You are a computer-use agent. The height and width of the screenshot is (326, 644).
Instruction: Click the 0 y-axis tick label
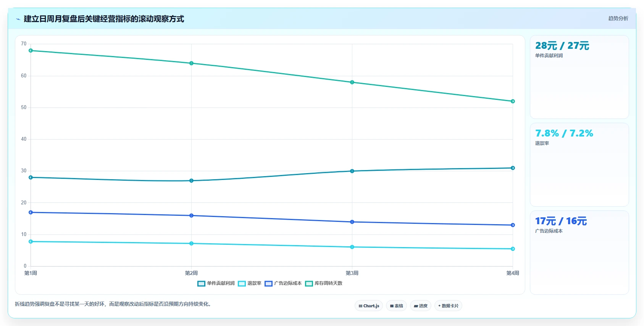pos(25,266)
